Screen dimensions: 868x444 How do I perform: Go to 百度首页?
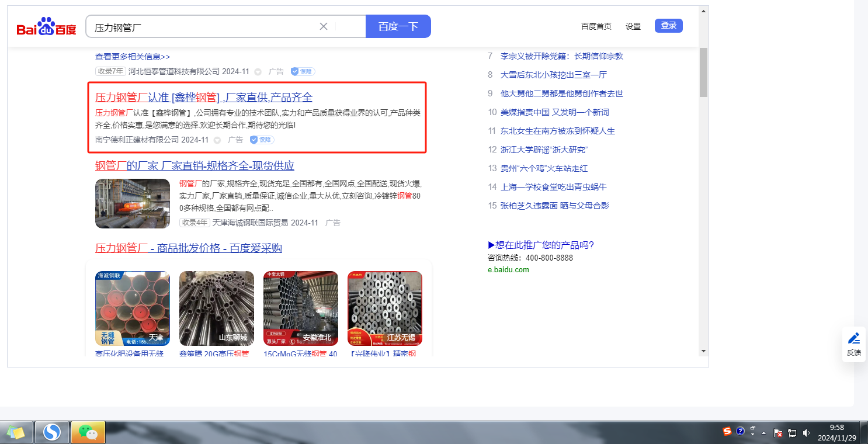[x=596, y=26]
